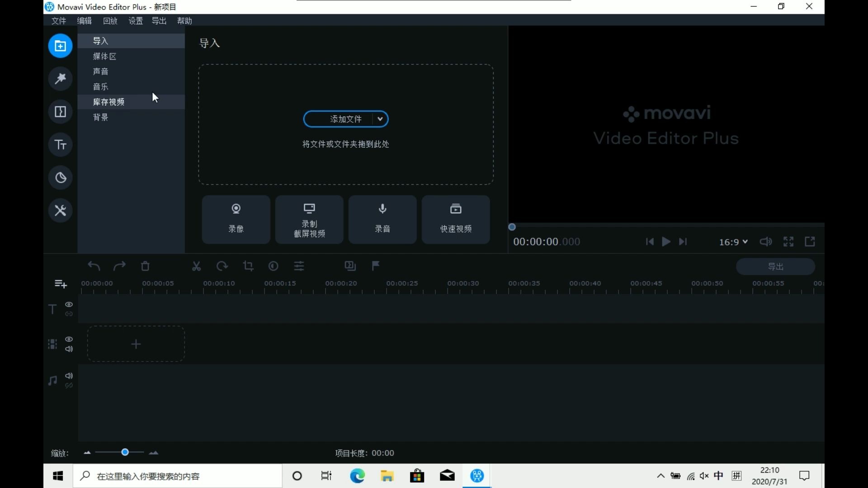Click zoom in icon beside 缩放 slider
The height and width of the screenshot is (488, 868).
pos(154,453)
